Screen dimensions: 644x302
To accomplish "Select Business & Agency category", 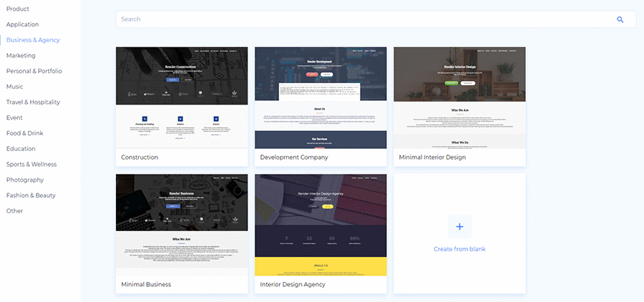I will [x=33, y=40].
